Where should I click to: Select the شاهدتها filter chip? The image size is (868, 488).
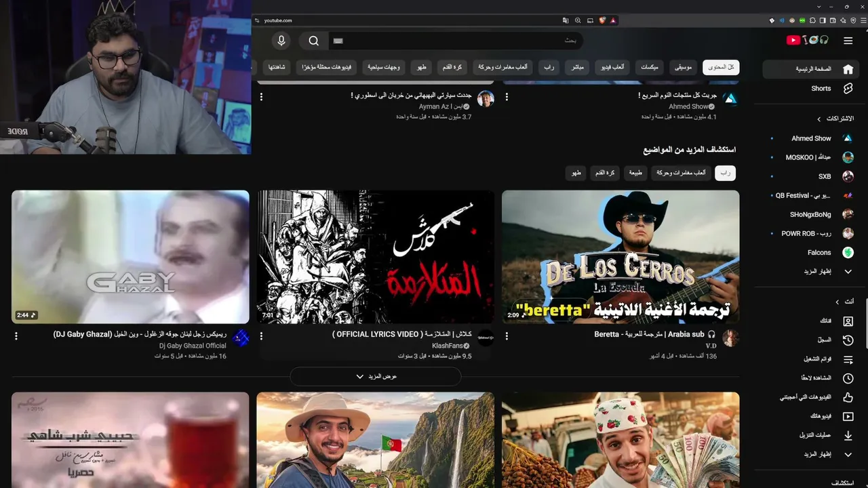click(276, 67)
